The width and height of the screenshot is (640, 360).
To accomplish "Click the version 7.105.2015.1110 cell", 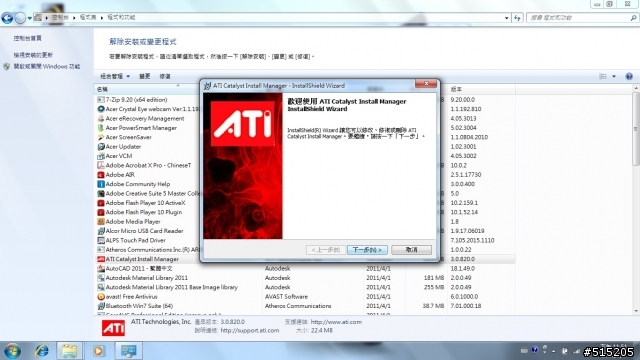I will (472, 240).
